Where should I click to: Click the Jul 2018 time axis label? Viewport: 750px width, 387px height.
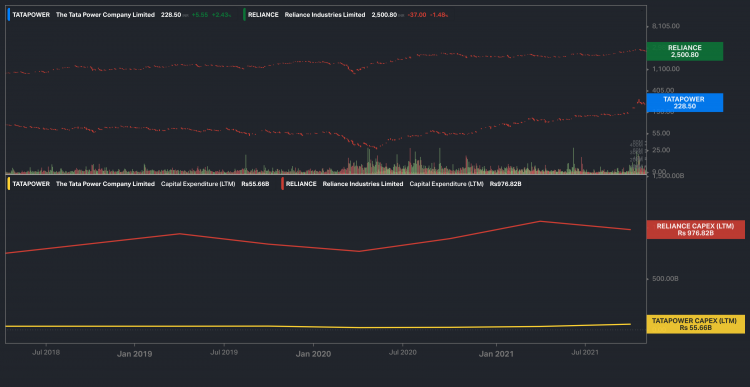click(46, 352)
